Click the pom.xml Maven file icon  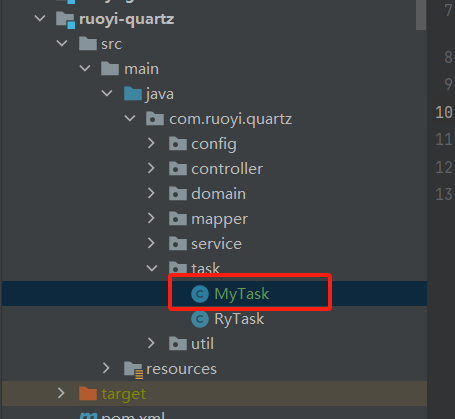88,416
